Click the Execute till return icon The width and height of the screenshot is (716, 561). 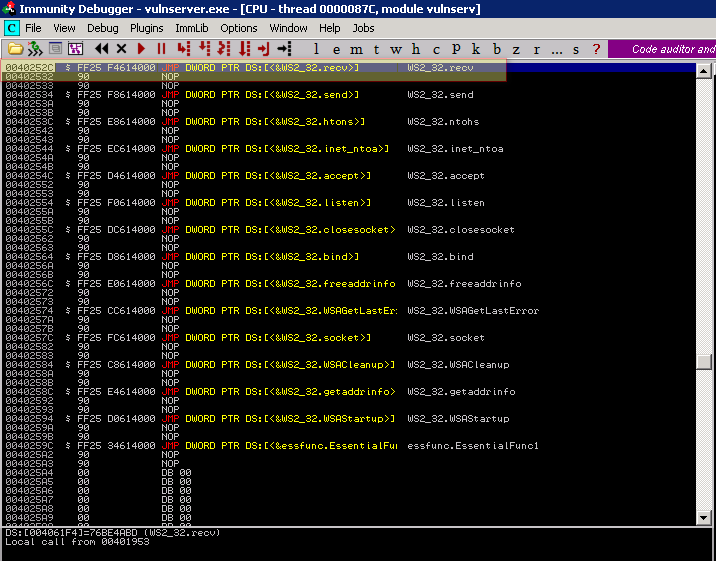pyautogui.click(x=263, y=49)
